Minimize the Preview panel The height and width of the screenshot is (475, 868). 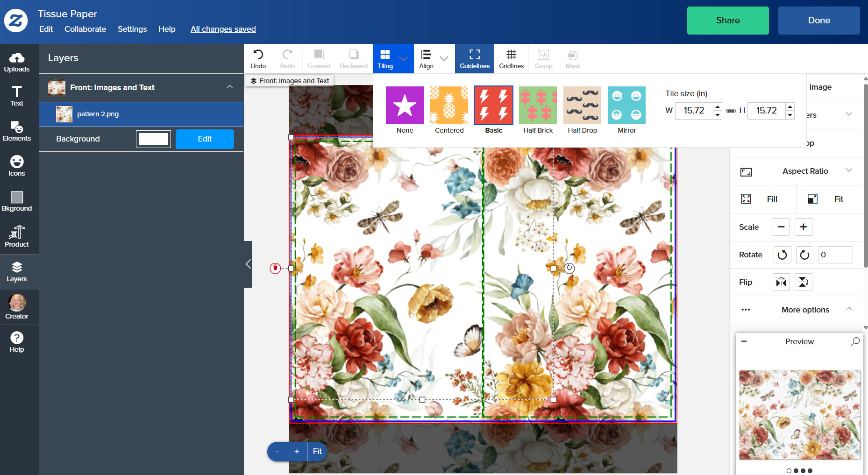(x=744, y=341)
